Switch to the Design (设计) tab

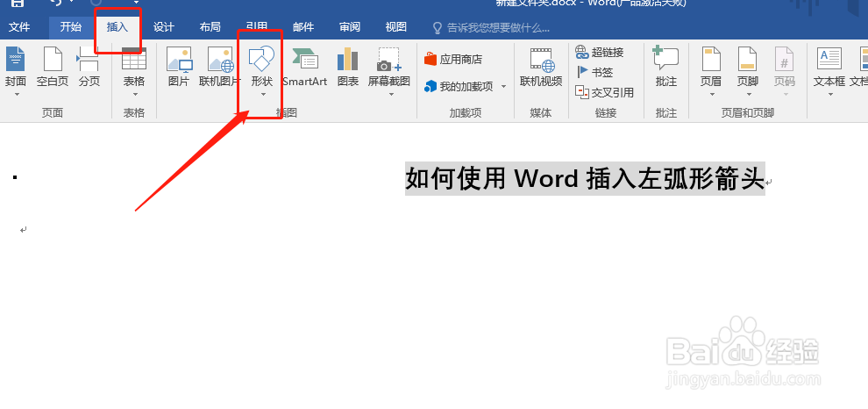(x=164, y=27)
